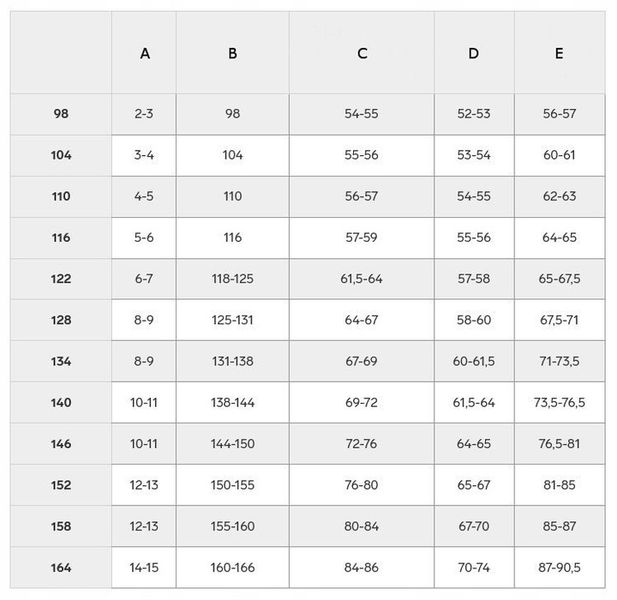Click the cell showing 14-15
The height and width of the screenshot is (600, 617).
(x=144, y=568)
